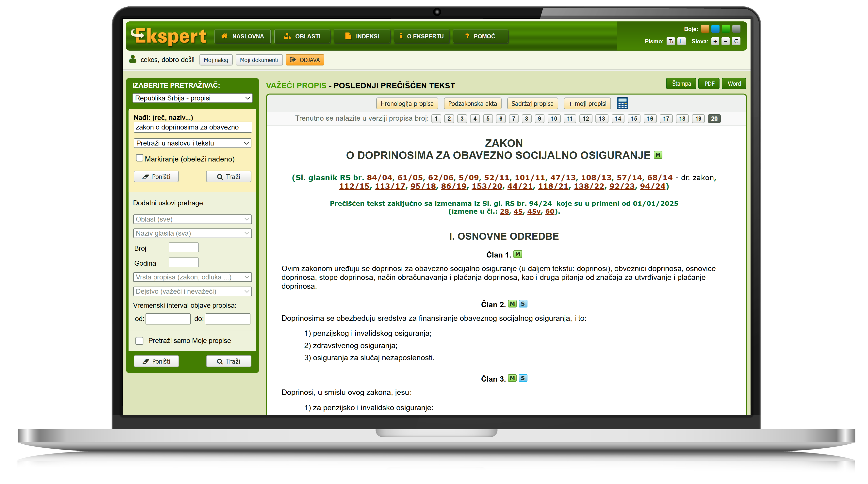This screenshot has width=868, height=484.
Task: Click the 'do' date field
Action: tap(228, 319)
